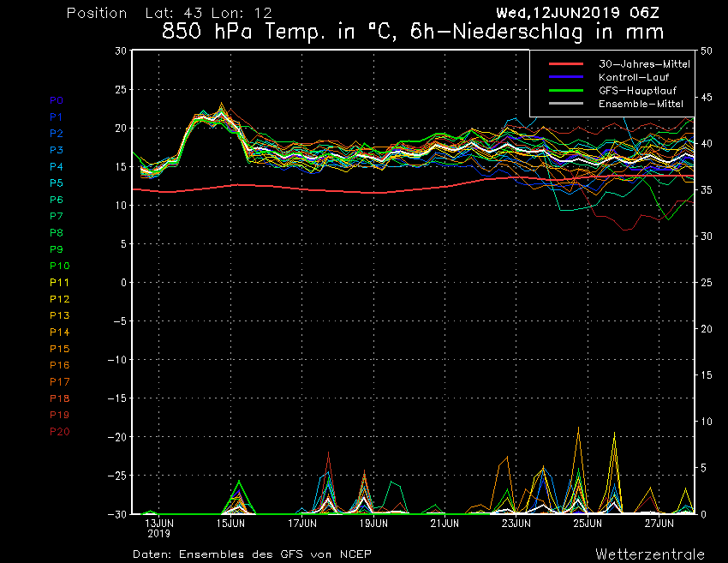Click the blue Kontroll-Lauf legend line
The width and height of the screenshot is (728, 563).
tap(566, 77)
